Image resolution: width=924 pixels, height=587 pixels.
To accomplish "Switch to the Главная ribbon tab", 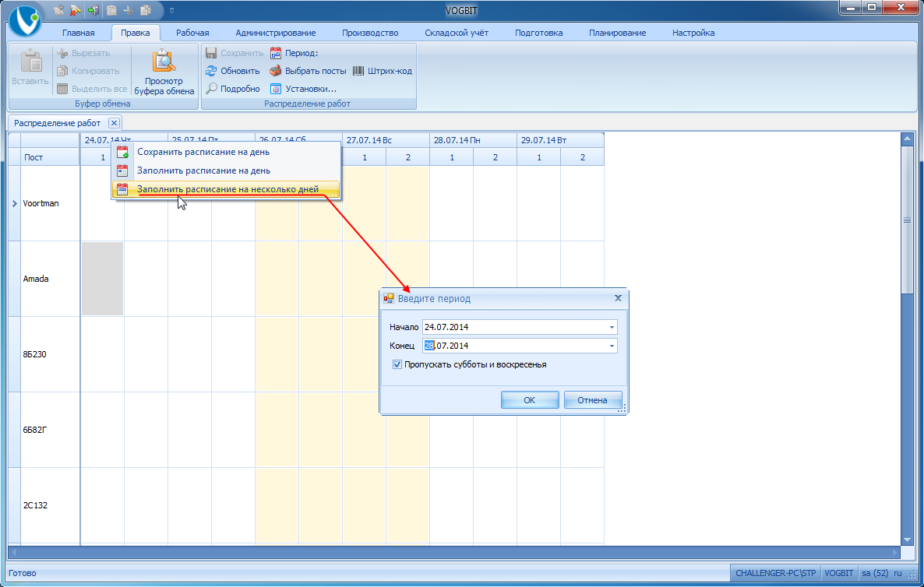I will tap(79, 33).
